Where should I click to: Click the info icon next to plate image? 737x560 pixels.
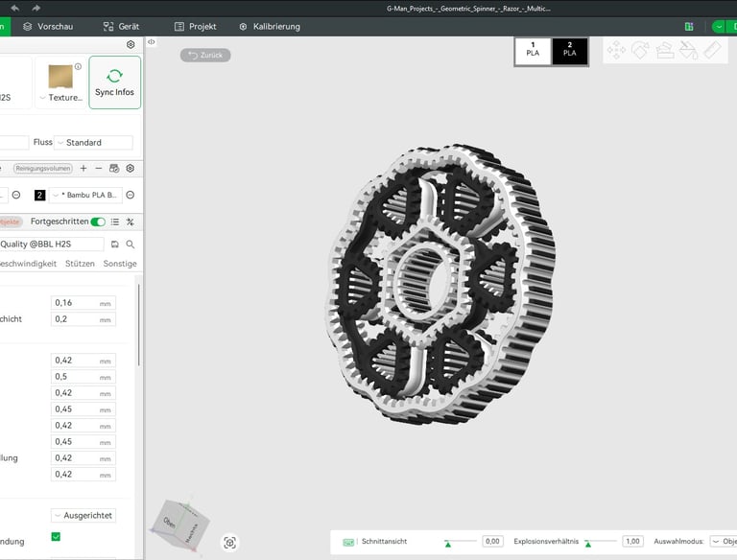(78, 66)
